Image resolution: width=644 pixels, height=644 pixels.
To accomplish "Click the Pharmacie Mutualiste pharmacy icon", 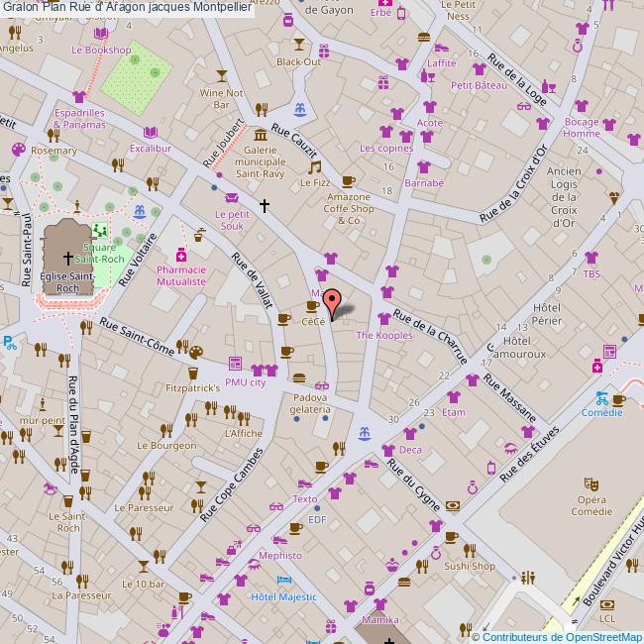I will click(x=180, y=253).
